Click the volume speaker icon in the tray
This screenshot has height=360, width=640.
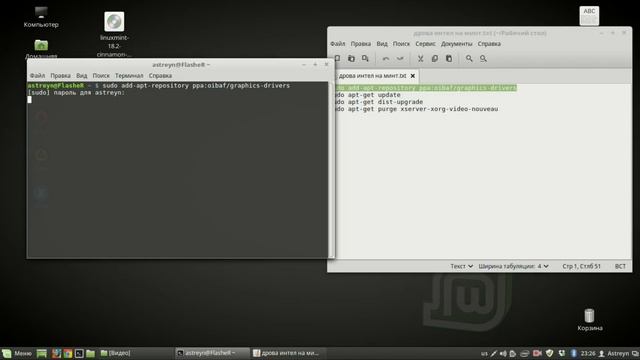[x=503, y=353]
